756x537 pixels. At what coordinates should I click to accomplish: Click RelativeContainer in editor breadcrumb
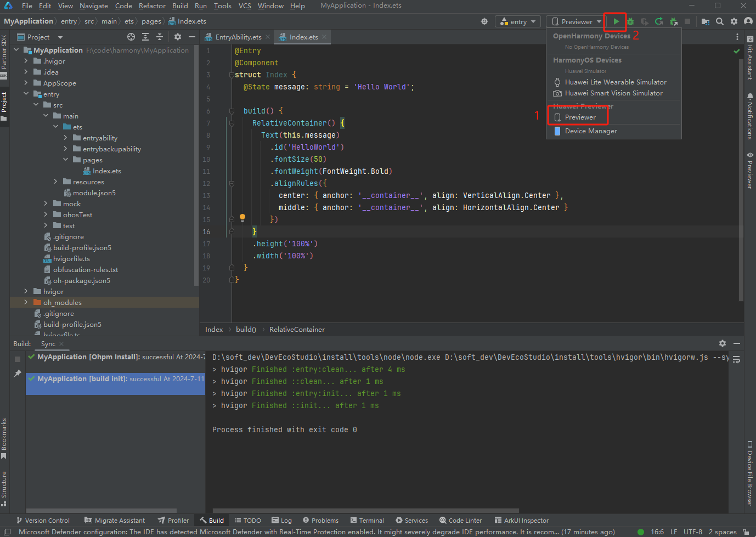coord(297,330)
